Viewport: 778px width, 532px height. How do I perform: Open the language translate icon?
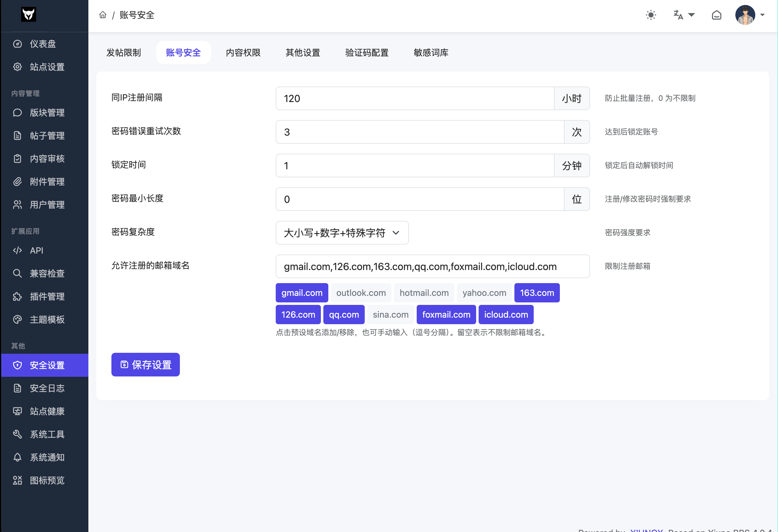[678, 15]
